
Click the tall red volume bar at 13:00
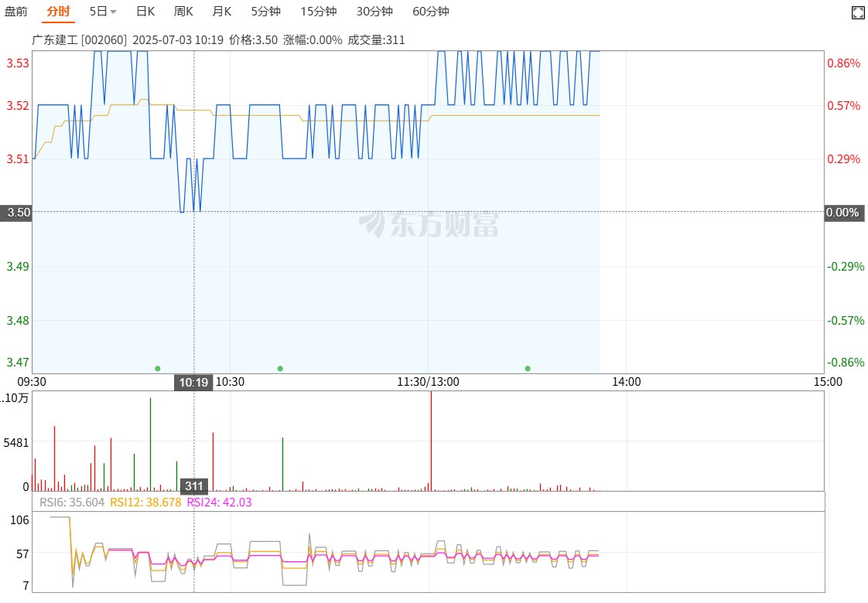[431, 441]
